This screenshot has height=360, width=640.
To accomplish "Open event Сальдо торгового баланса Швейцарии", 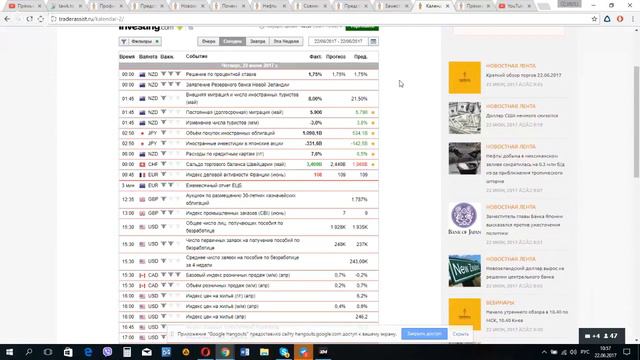I will (236, 164).
